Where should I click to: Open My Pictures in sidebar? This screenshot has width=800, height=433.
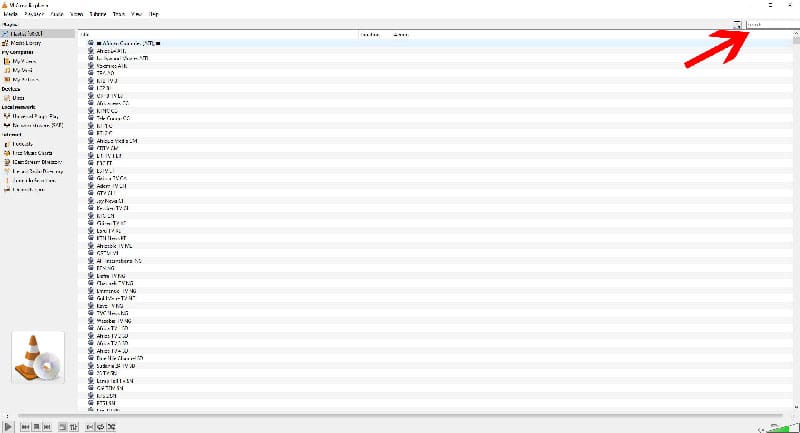[38, 80]
